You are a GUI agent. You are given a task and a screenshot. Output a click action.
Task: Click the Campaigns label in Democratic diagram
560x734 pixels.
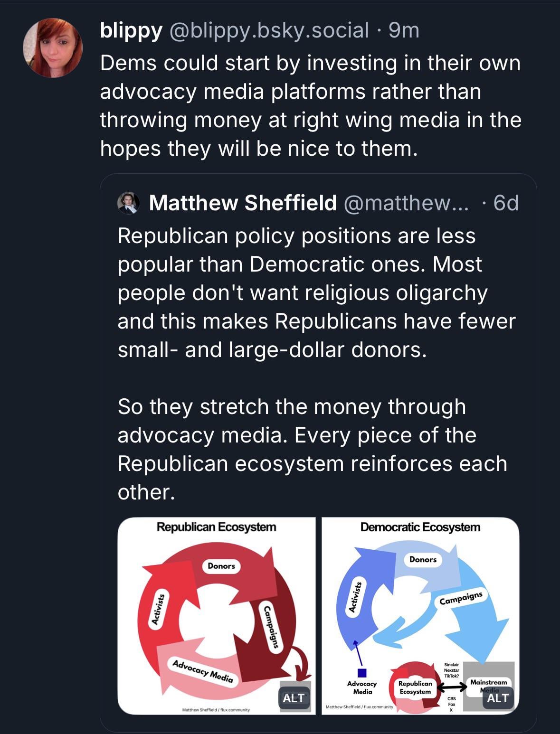tap(461, 599)
